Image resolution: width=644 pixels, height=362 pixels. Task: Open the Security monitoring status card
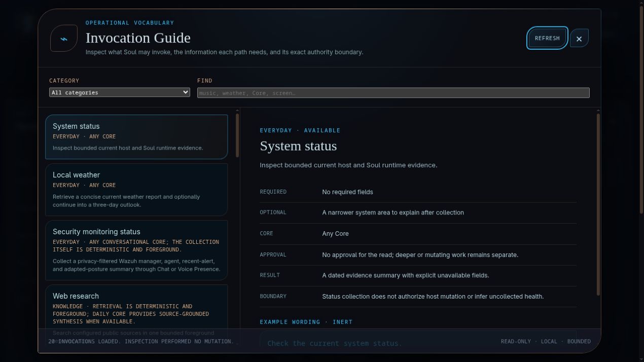pyautogui.click(x=136, y=250)
